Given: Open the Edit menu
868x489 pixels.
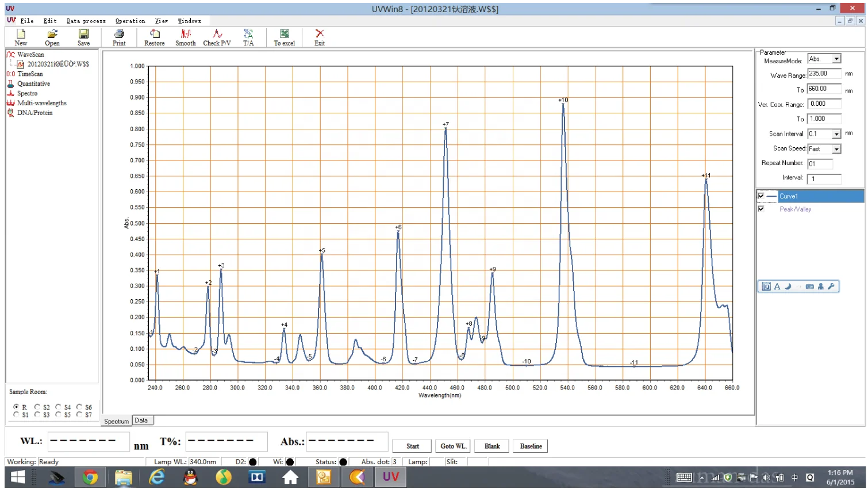Looking at the screenshot, I should click(50, 21).
